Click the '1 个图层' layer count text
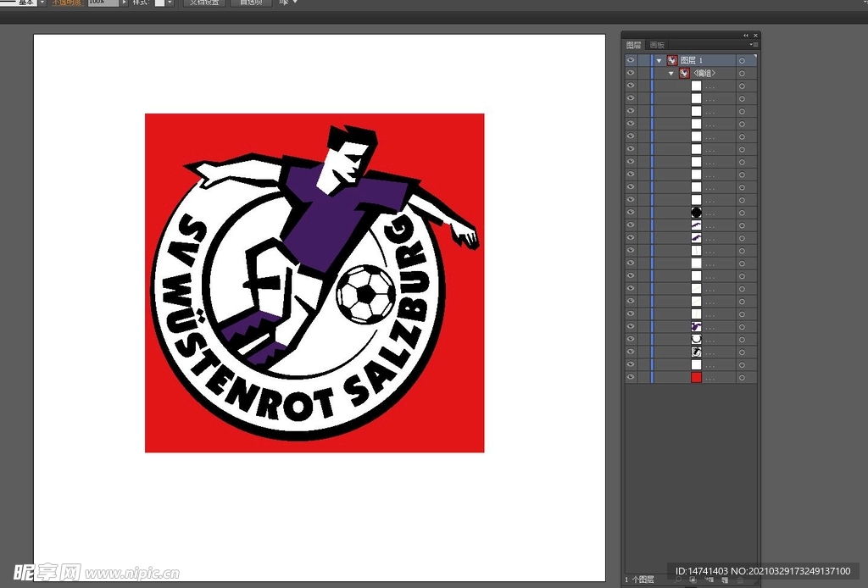Viewport: 868px width, 588px height. [x=639, y=580]
